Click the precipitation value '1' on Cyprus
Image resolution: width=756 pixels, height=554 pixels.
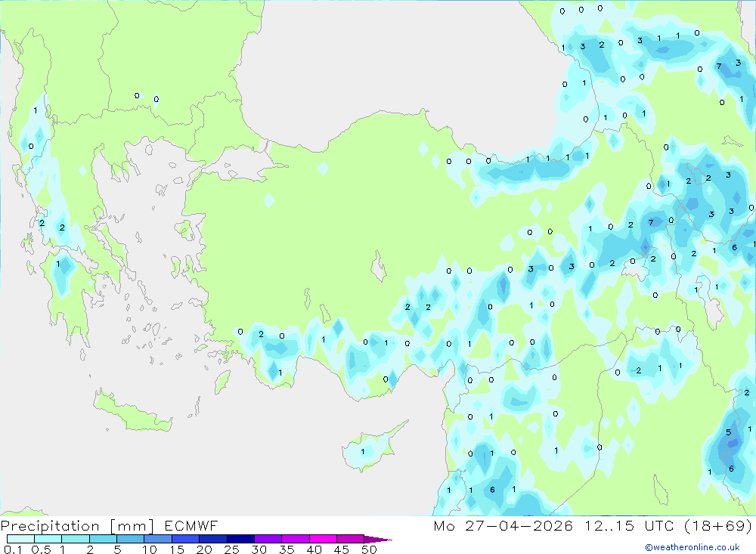point(363,452)
